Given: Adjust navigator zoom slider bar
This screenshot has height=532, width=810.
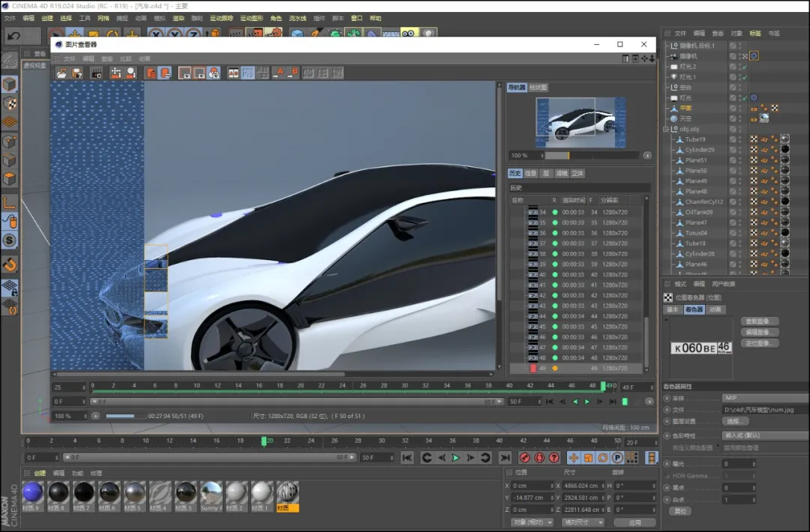Looking at the screenshot, I should [592, 155].
